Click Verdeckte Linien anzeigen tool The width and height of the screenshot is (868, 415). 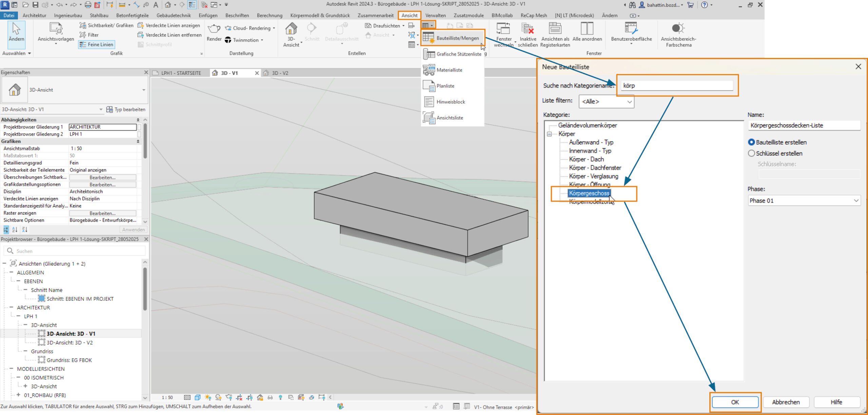169,25
